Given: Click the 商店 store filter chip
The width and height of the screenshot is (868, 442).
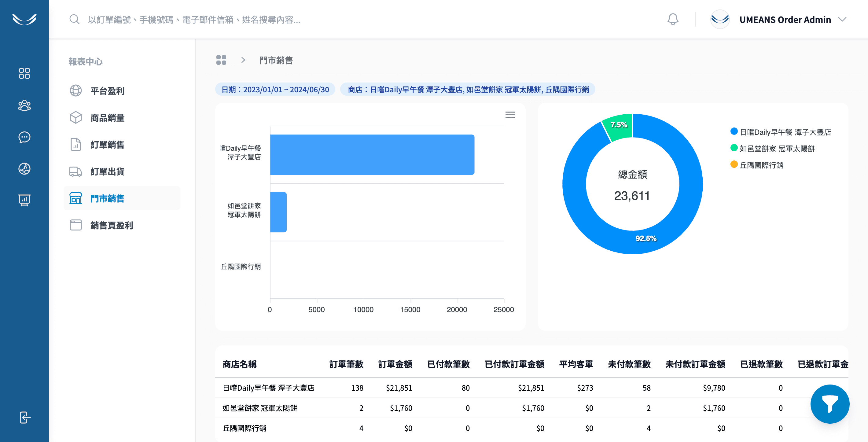Looking at the screenshot, I should tap(468, 89).
